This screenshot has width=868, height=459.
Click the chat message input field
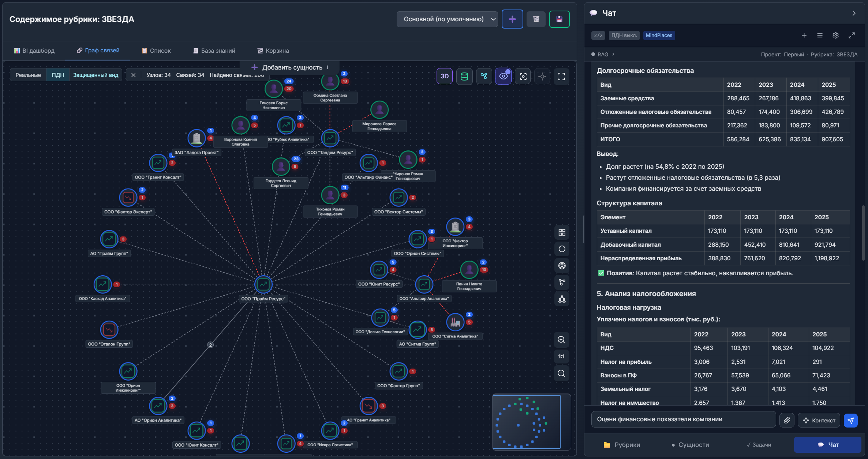(x=684, y=419)
